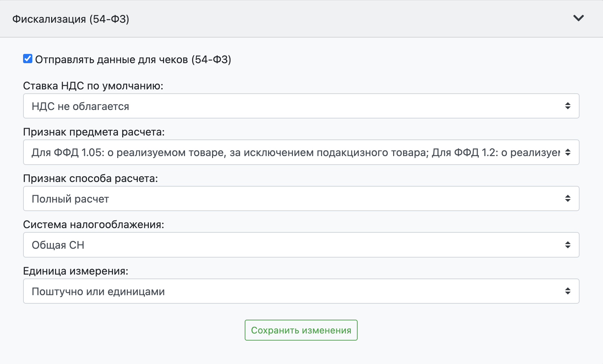Click the Фискализация (54-ФЗ) header title
The width and height of the screenshot is (603, 364).
tap(71, 19)
